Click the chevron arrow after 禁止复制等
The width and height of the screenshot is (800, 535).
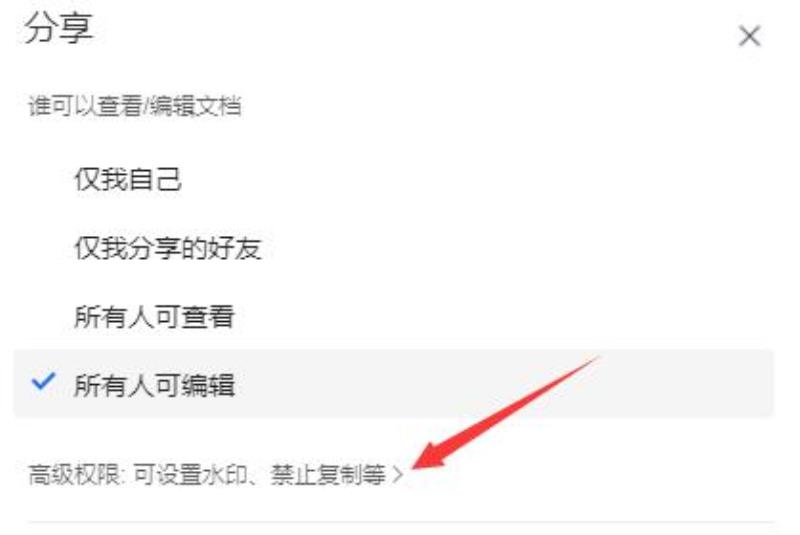[397, 475]
